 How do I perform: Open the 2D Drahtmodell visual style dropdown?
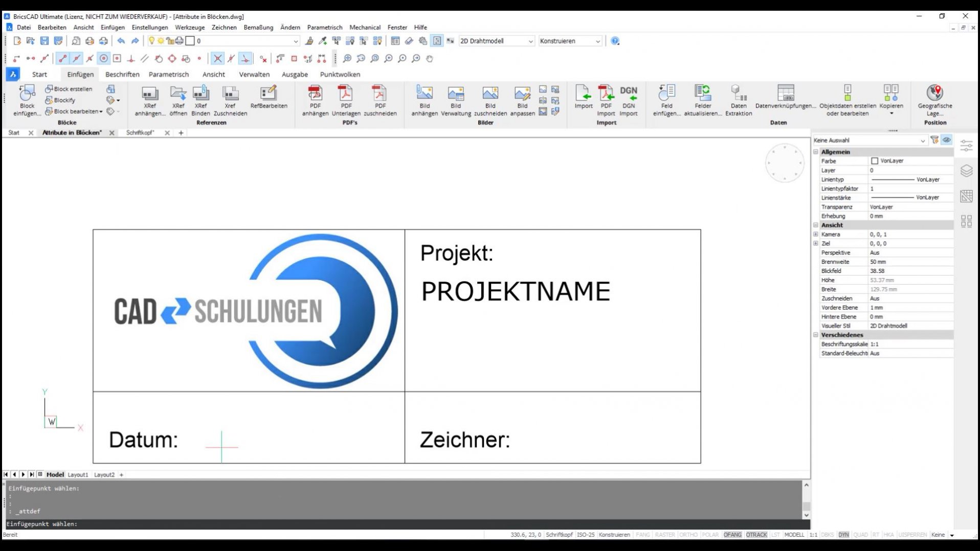pyautogui.click(x=496, y=41)
